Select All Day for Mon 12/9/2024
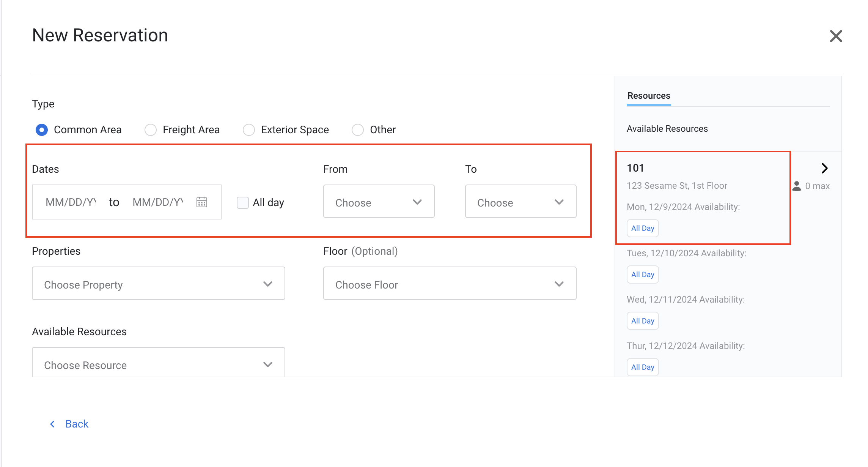This screenshot has width=868, height=467. (643, 228)
